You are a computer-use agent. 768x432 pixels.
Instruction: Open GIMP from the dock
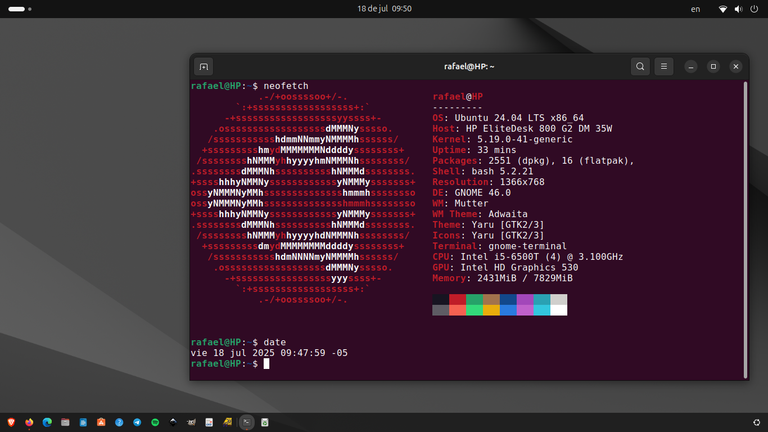191,422
